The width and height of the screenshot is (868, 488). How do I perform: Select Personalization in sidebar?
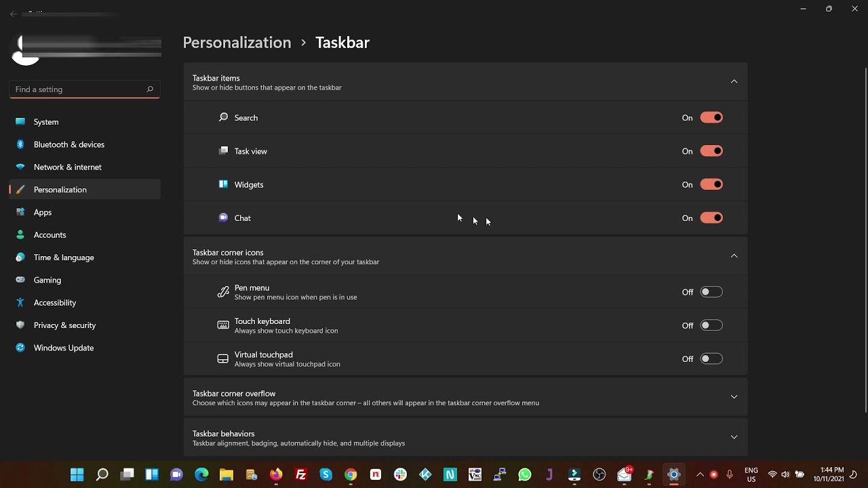click(85, 190)
